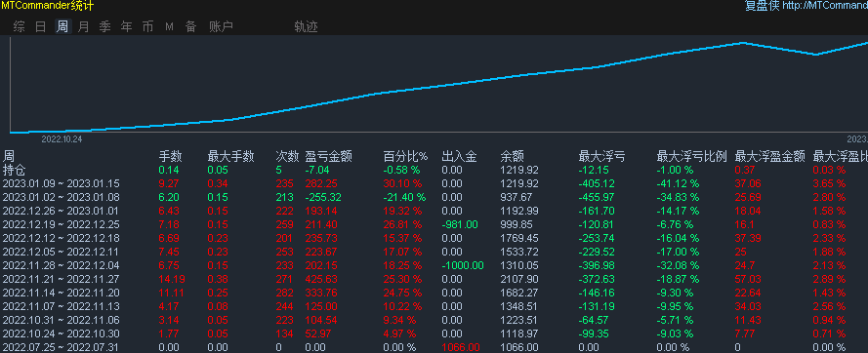
Task: Select the 周 weekly tab
Action: click(62, 26)
